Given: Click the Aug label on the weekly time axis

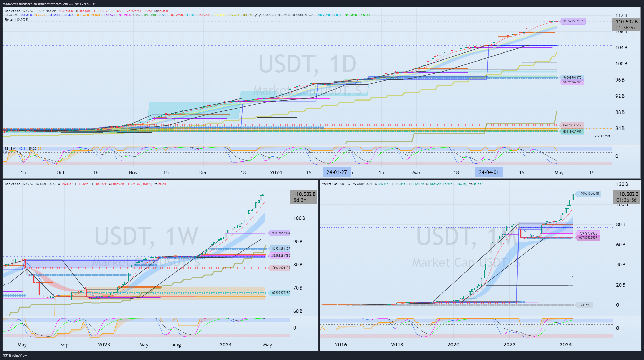Looking at the screenshot, I should [x=176, y=345].
